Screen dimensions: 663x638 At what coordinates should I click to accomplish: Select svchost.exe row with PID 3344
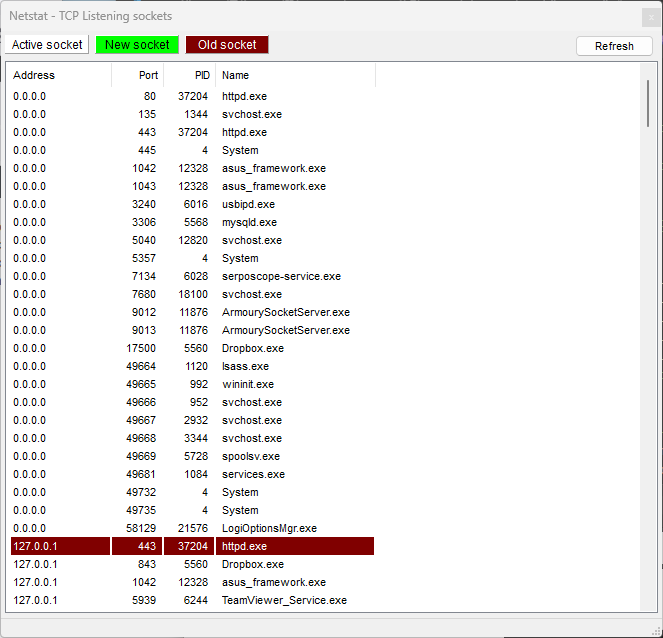[x=192, y=438]
